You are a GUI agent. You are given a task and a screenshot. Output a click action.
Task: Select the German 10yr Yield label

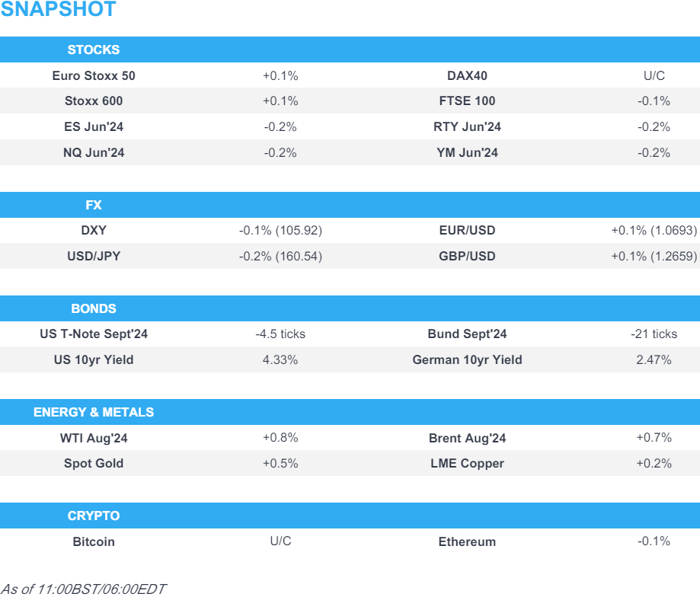pos(467,359)
